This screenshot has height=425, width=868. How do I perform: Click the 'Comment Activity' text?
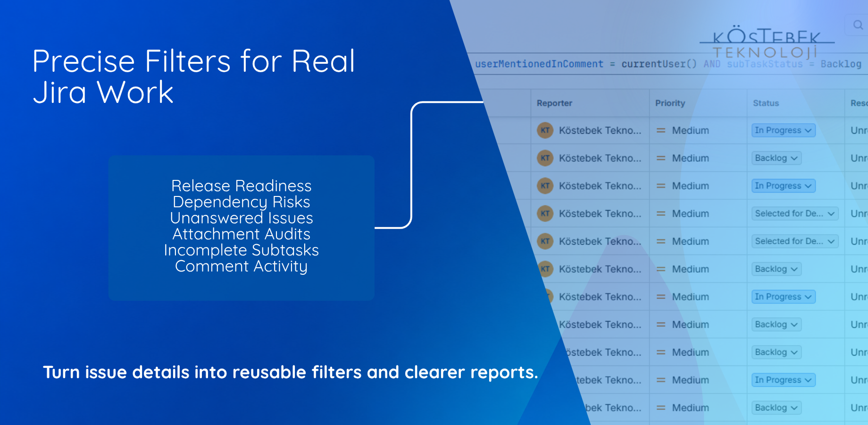241,266
